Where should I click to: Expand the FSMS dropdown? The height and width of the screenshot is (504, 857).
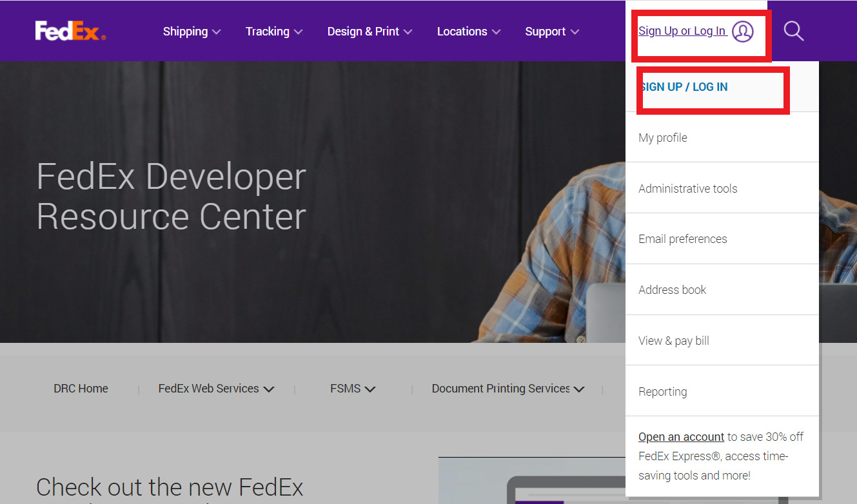353,389
